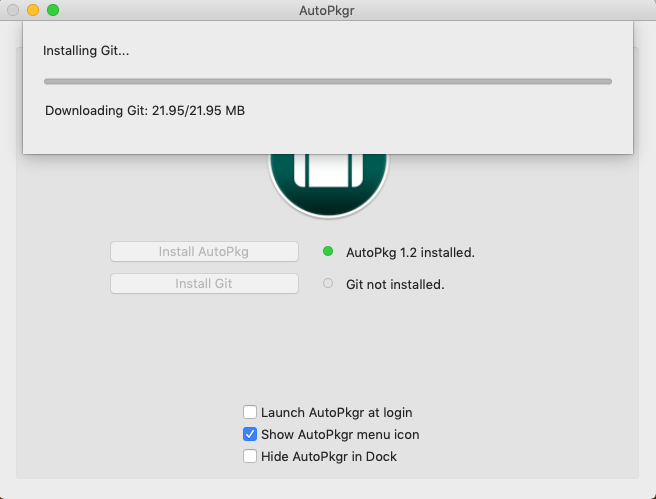The width and height of the screenshot is (656, 499).
Task: Tick the Hide AutoPkgr in Dock checkbox
Action: (250, 456)
